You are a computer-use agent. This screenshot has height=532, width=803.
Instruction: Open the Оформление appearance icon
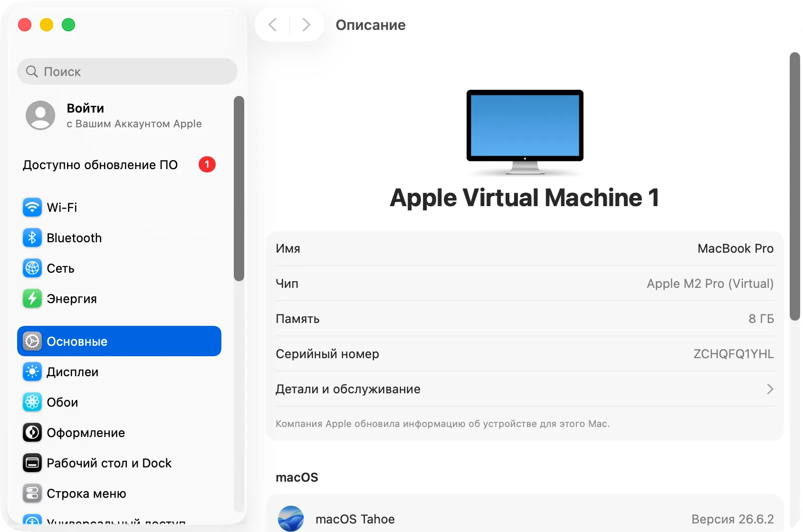coord(32,433)
